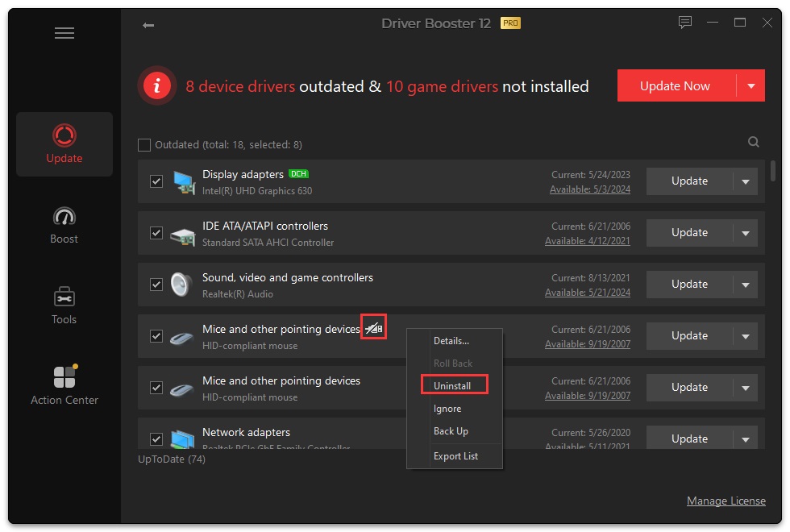Update the Realtek Audio driver
Image resolution: width=790 pixels, height=532 pixels.
point(689,285)
